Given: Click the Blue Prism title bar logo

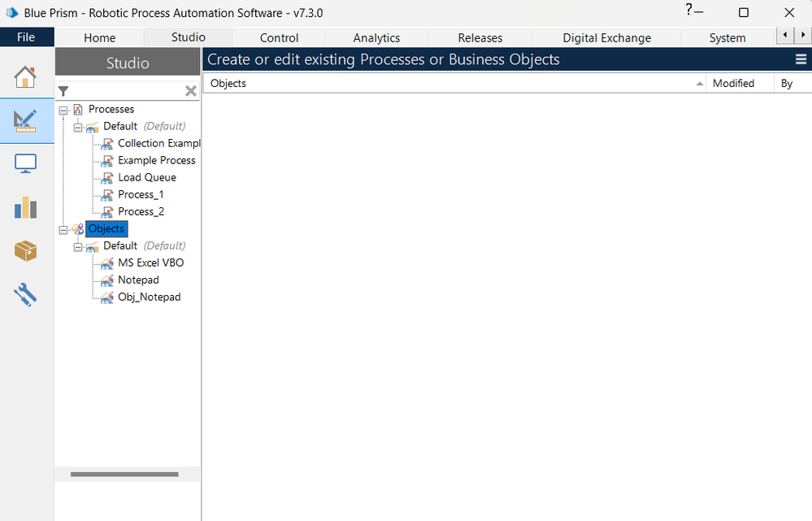Looking at the screenshot, I should pos(11,12).
